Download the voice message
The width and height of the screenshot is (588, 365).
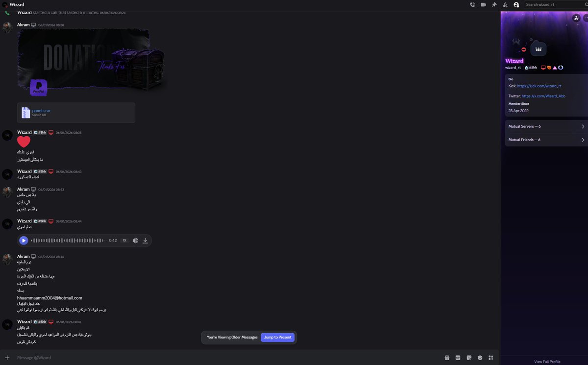145,241
